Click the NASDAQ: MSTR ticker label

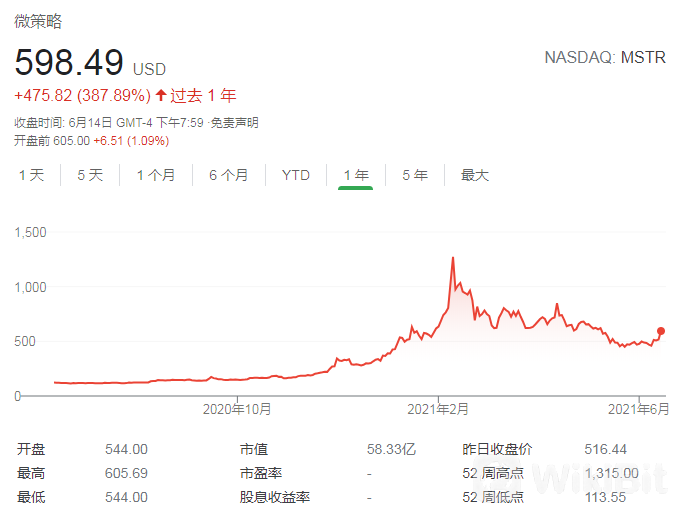[605, 58]
